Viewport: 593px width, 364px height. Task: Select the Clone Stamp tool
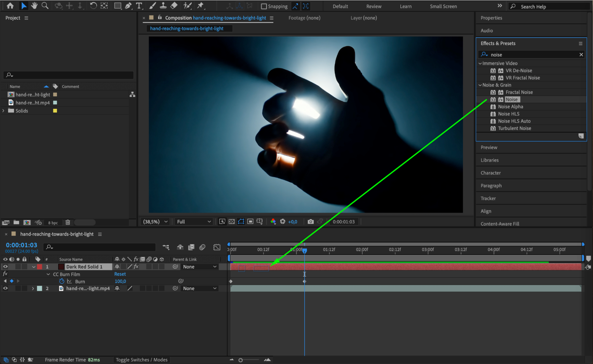click(163, 6)
